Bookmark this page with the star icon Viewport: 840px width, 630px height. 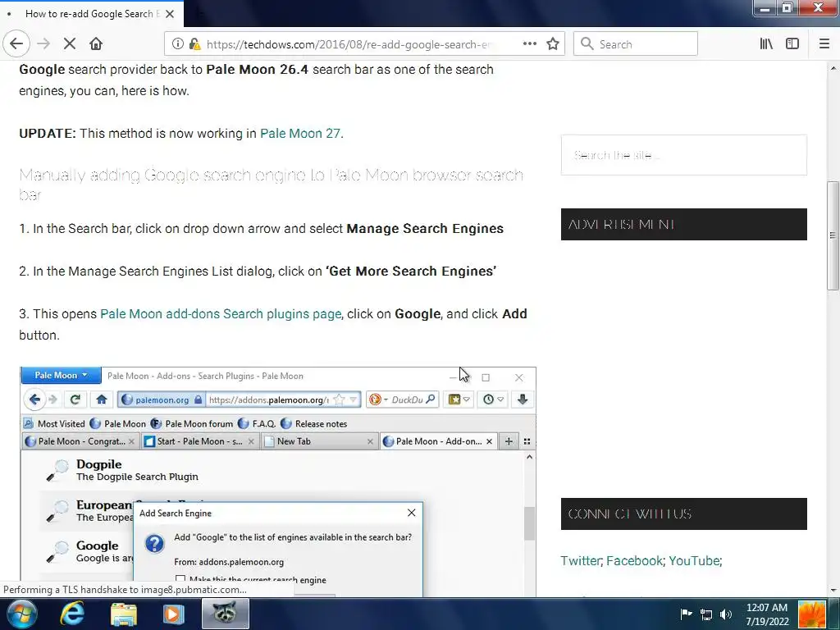[x=553, y=44]
